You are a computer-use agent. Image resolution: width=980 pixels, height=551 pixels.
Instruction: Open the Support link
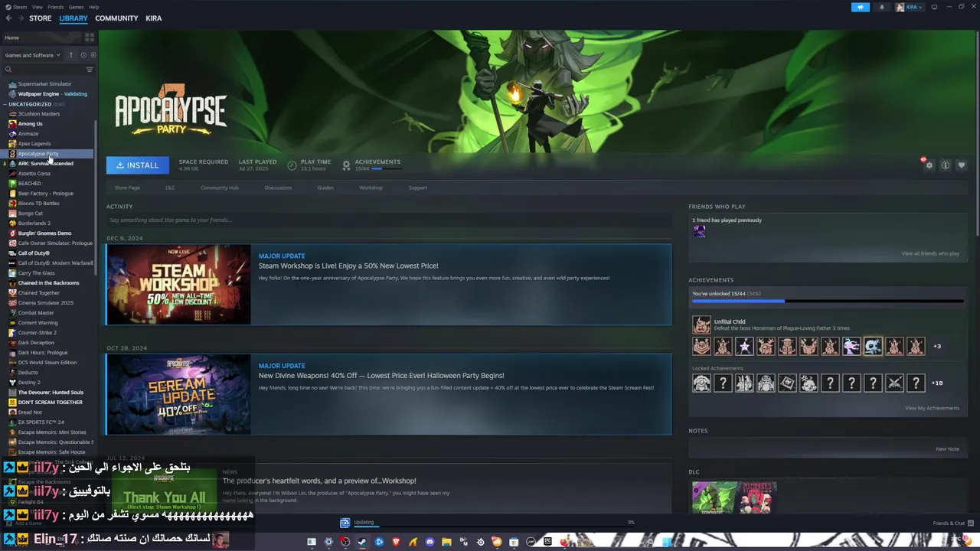(x=417, y=187)
